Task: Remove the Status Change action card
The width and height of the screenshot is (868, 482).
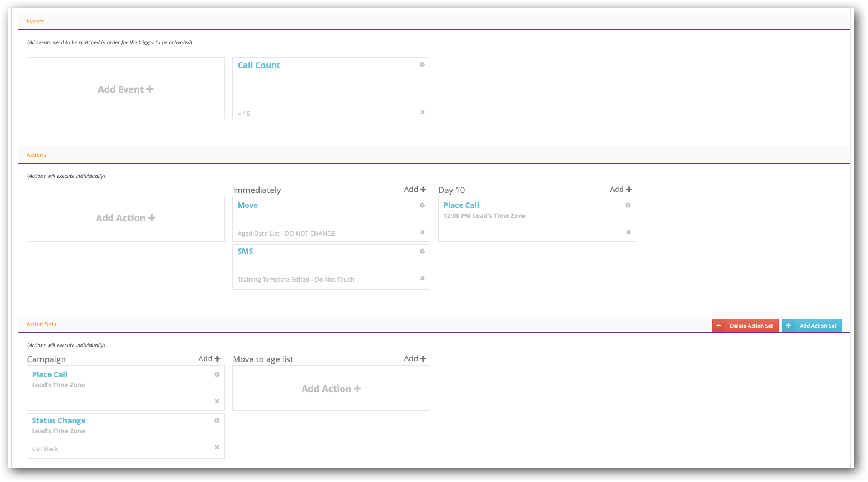Action: (x=216, y=448)
